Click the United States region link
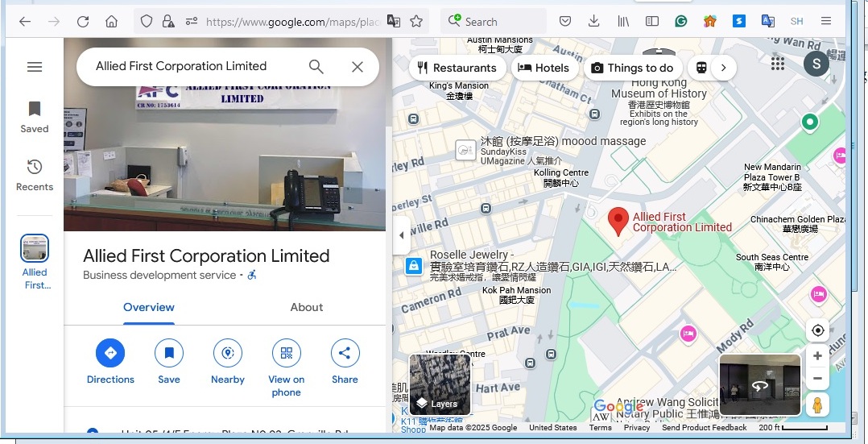 552,427
